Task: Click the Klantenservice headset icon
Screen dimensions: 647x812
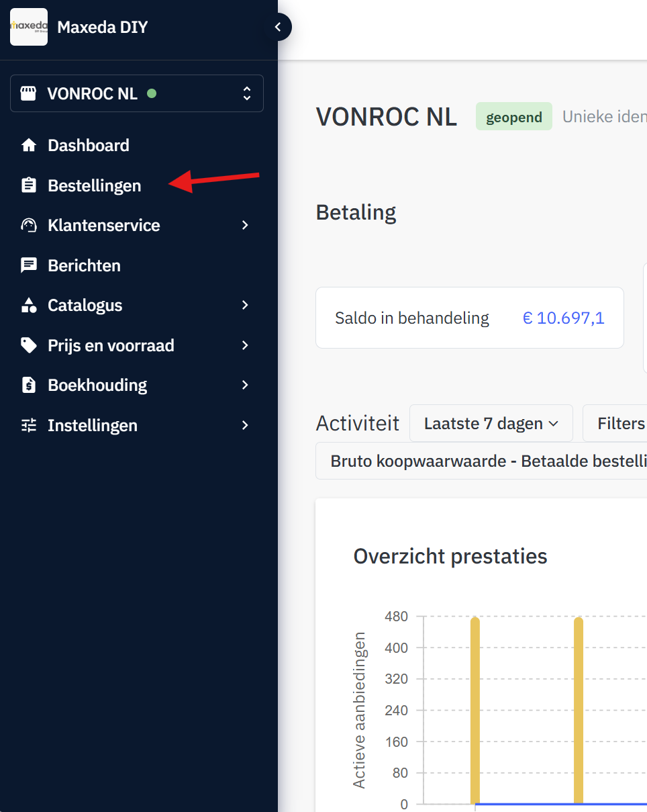Action: click(28, 225)
